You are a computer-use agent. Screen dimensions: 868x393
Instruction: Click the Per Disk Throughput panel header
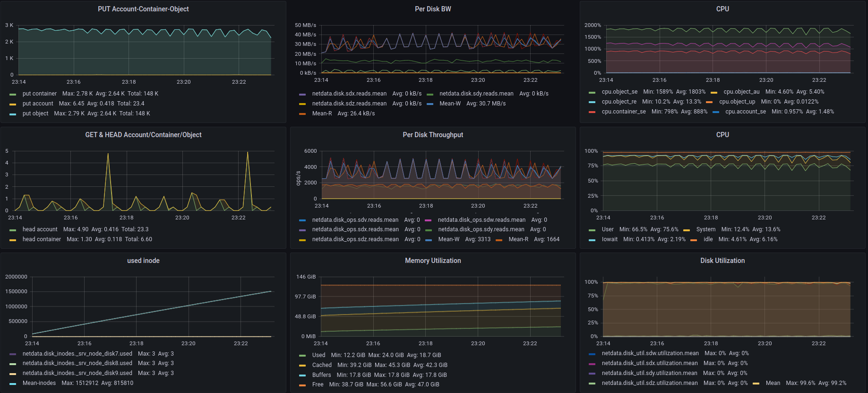tap(433, 135)
